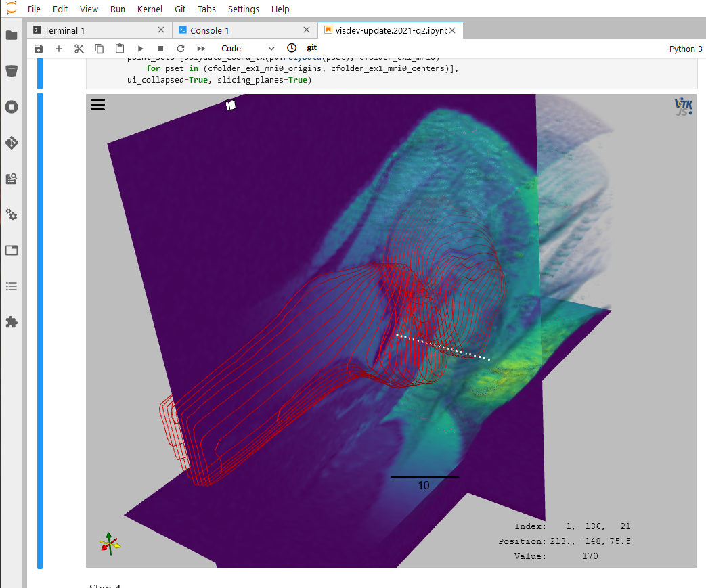Toggle the table of contents sidebar panel

(x=11, y=286)
